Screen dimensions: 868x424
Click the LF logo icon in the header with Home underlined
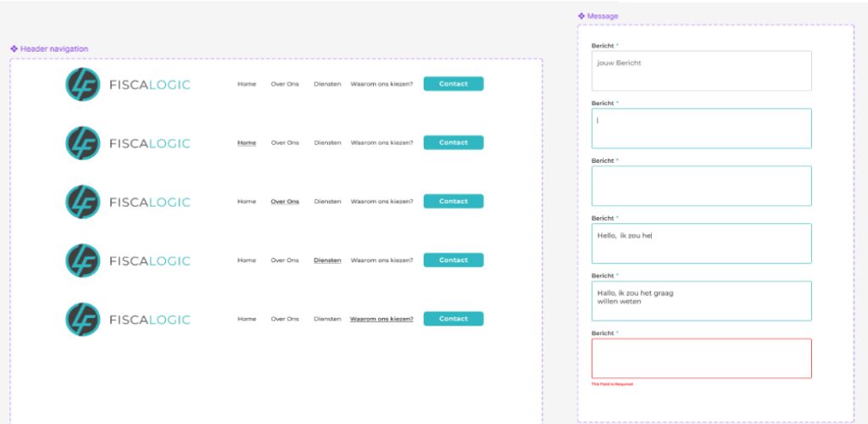83,142
